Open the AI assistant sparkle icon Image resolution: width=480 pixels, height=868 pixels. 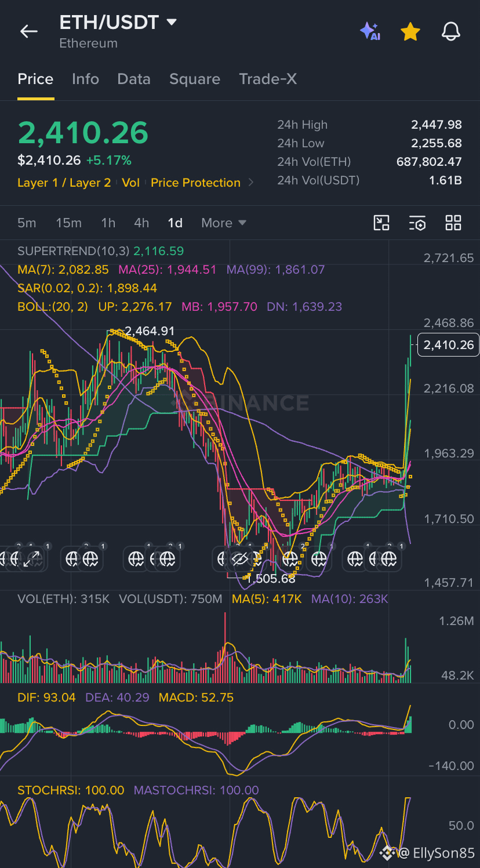click(x=370, y=31)
